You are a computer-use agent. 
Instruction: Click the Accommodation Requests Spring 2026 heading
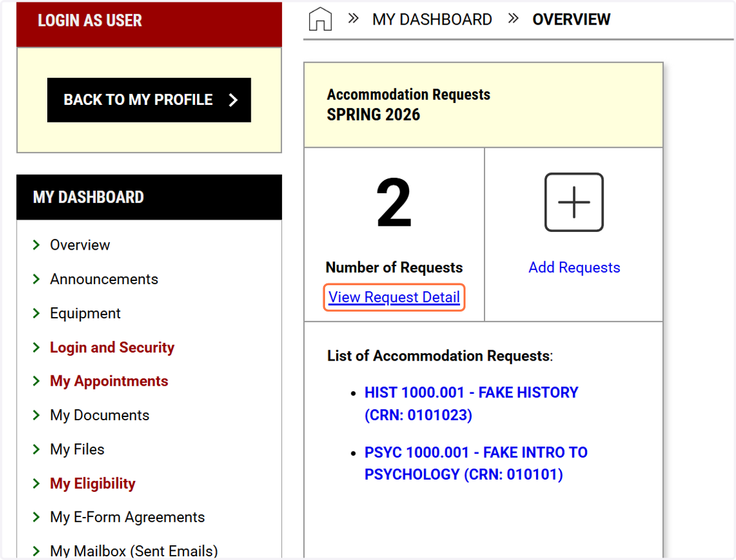[x=408, y=105]
